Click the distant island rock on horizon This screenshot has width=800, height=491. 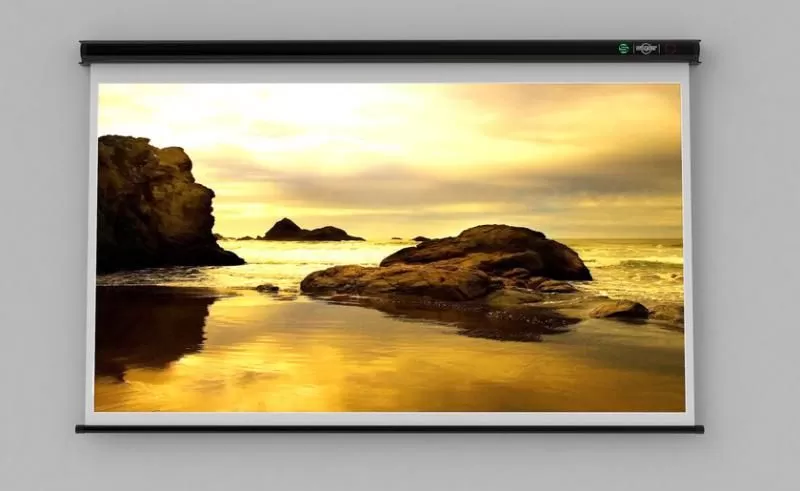(x=305, y=232)
